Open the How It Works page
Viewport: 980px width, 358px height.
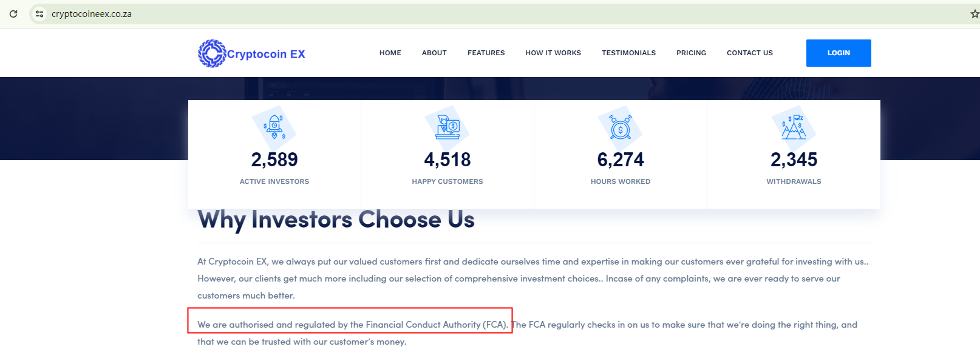[553, 53]
